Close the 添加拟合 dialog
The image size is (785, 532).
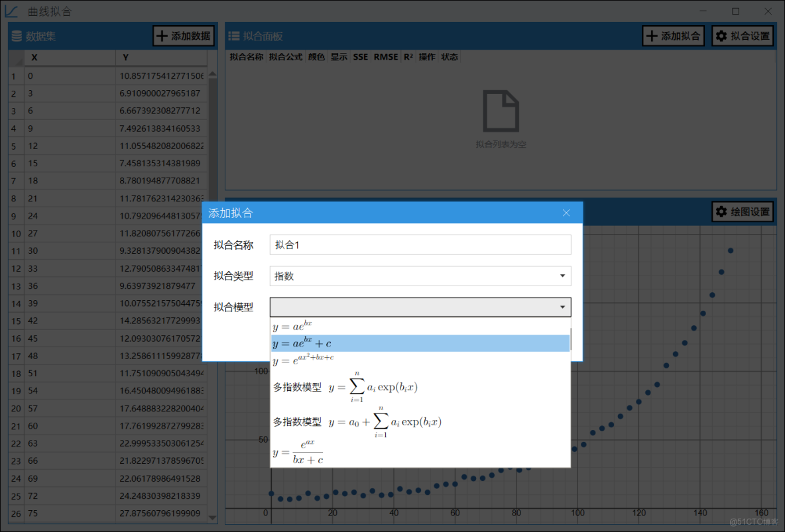click(566, 213)
